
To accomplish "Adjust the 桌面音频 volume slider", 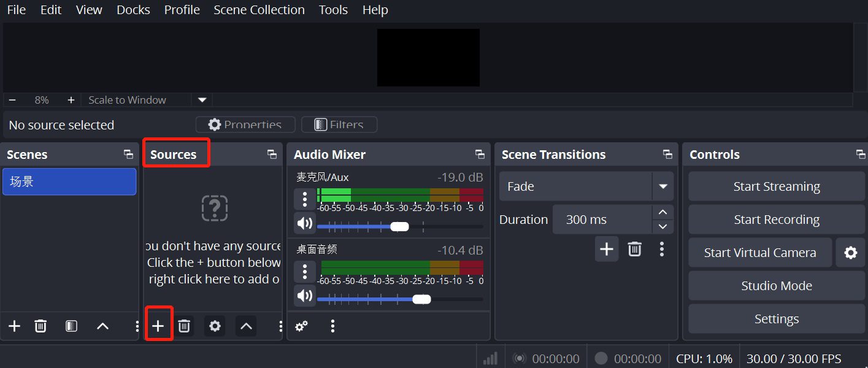I will pos(421,299).
